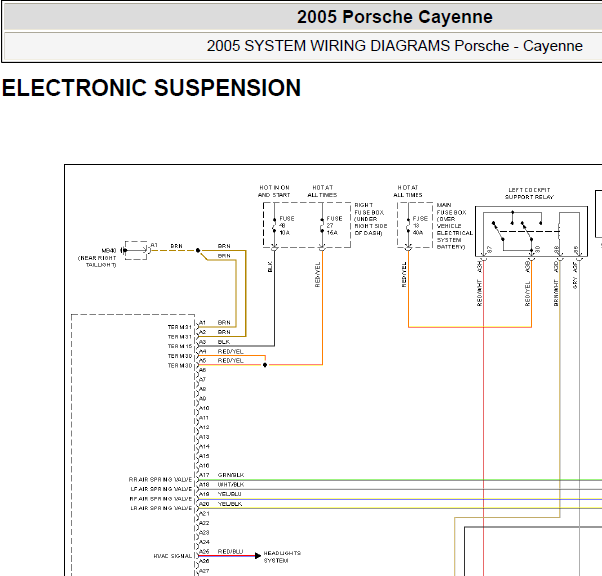Click the "RR AIR SPRING VALVE" label
Image resolution: width=602 pixels, height=576 pixels.
click(x=160, y=480)
